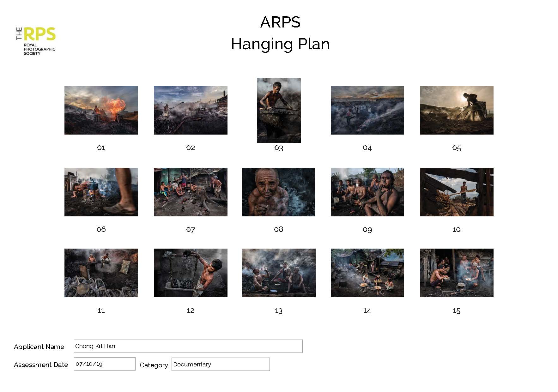This screenshot has height=392, width=558.
Task: Click the vertical portrait thumbnail 03
Action: (x=279, y=110)
